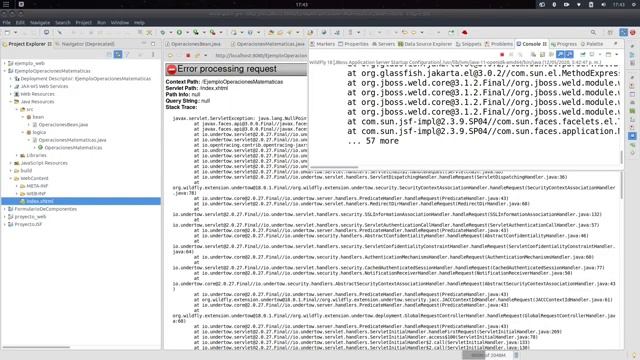
Task: Open the Servers view tab
Action: tap(383, 44)
